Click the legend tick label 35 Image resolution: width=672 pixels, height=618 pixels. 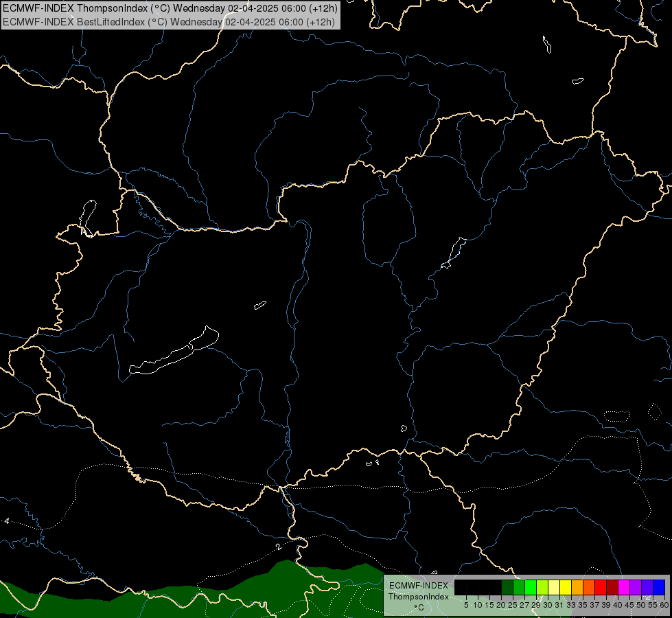click(583, 605)
